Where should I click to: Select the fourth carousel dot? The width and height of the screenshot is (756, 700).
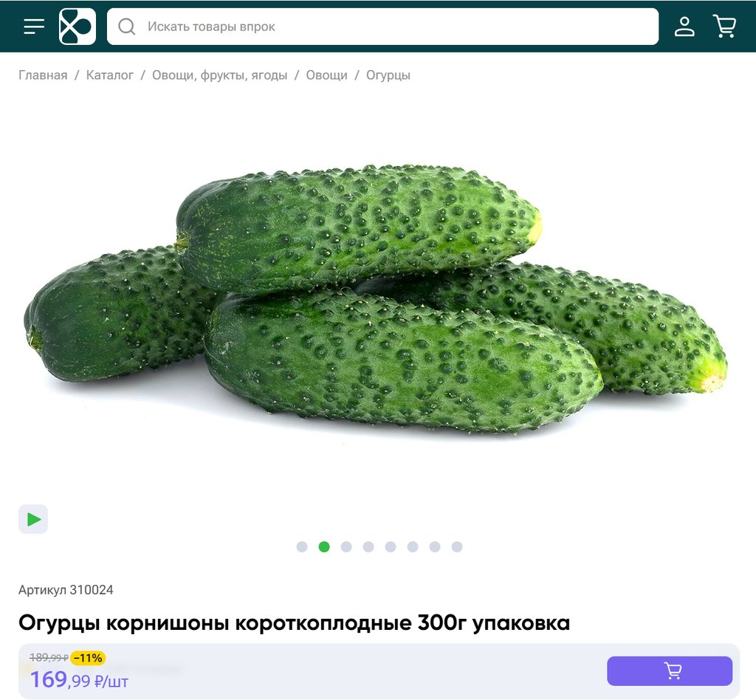pos(368,546)
